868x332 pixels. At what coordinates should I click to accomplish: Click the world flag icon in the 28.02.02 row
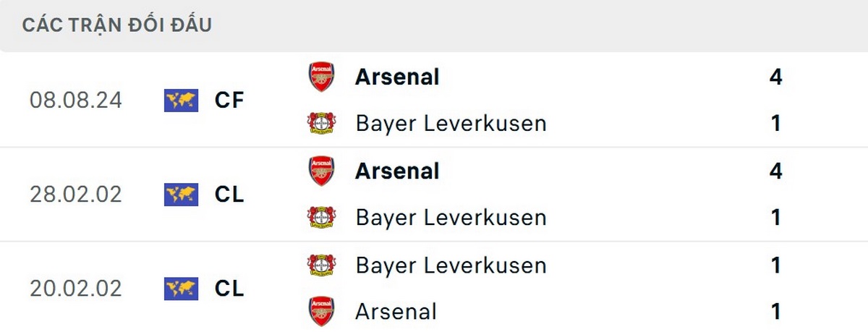(x=181, y=195)
